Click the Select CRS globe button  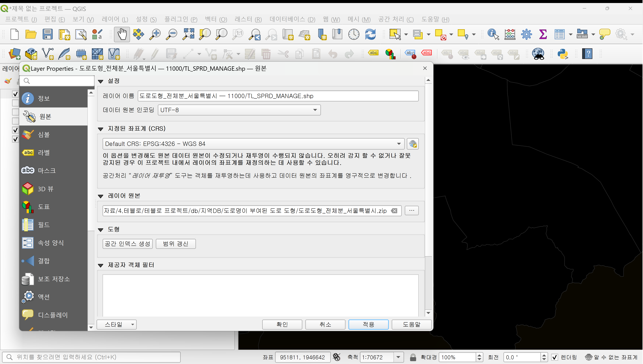click(x=412, y=144)
